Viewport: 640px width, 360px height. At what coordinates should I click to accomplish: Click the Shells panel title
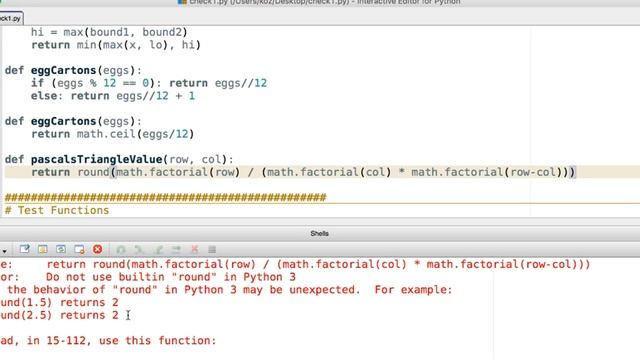click(319, 233)
